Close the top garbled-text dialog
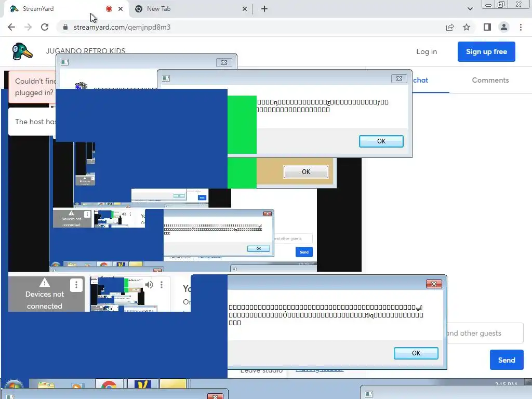The height and width of the screenshot is (399, 532). click(399, 79)
